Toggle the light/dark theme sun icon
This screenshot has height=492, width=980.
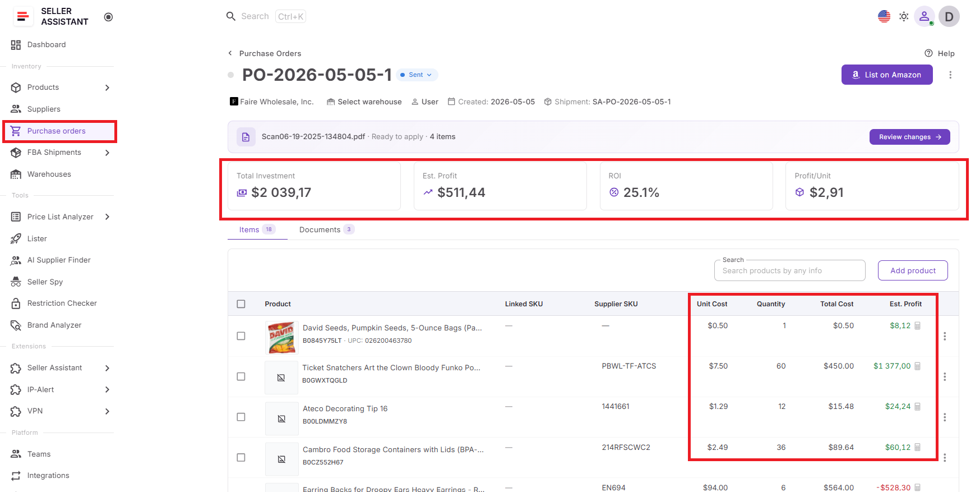click(904, 17)
